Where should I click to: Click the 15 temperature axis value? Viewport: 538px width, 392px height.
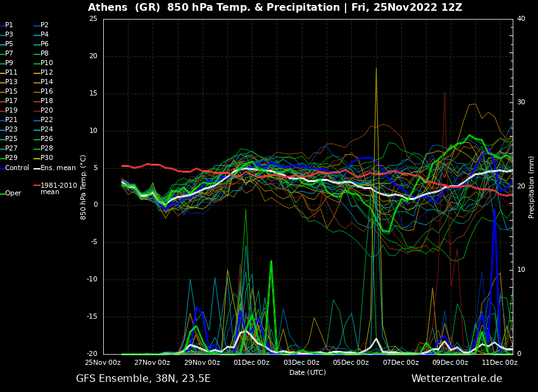point(93,94)
